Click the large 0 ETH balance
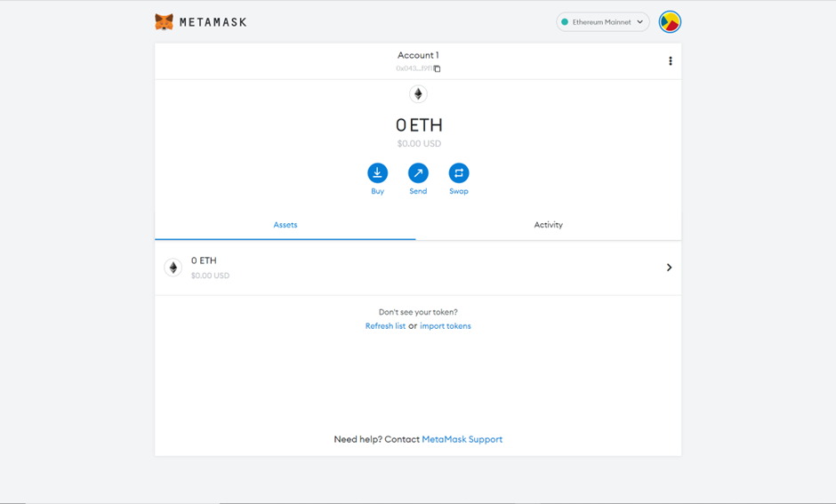Viewport: 836px width, 504px height. click(x=419, y=125)
